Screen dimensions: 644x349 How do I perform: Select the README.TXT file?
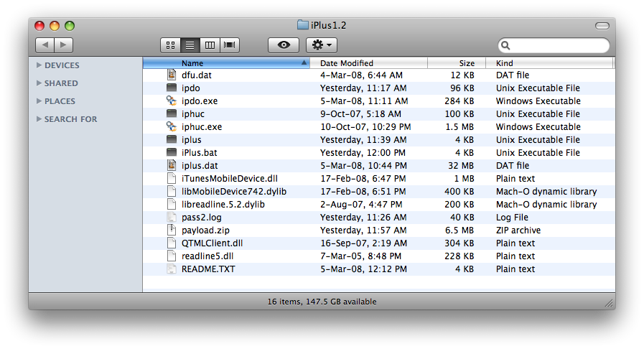pos(208,269)
